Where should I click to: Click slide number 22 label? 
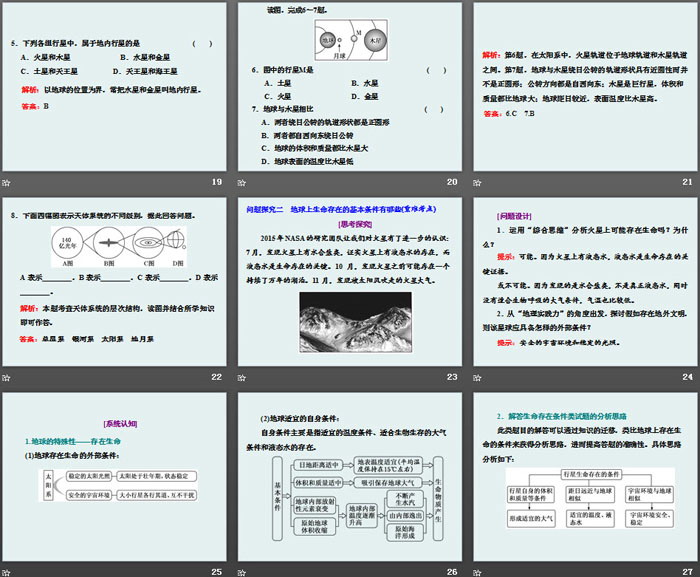coord(217,377)
